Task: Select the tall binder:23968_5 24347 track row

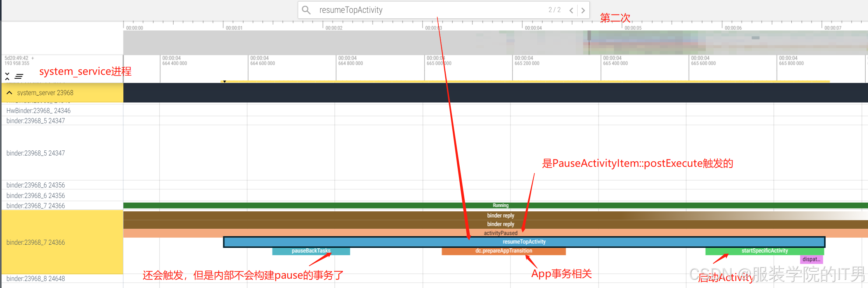Action: pos(62,153)
